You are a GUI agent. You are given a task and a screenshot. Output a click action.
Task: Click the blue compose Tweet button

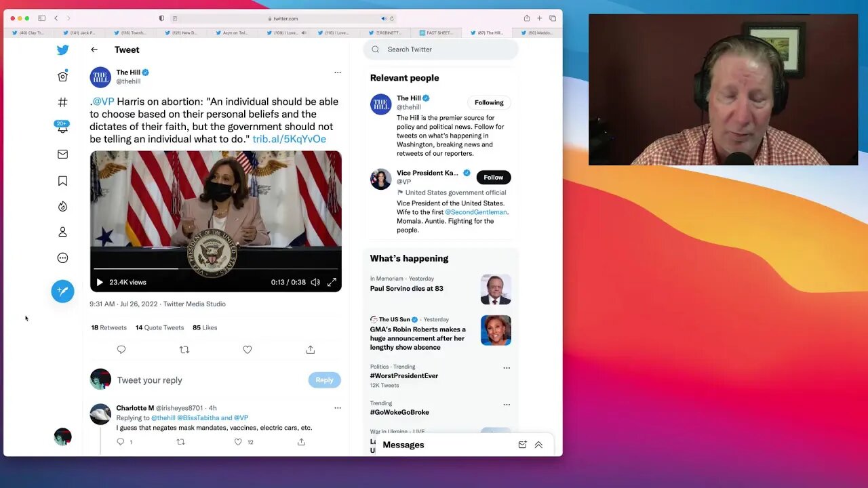coord(62,291)
